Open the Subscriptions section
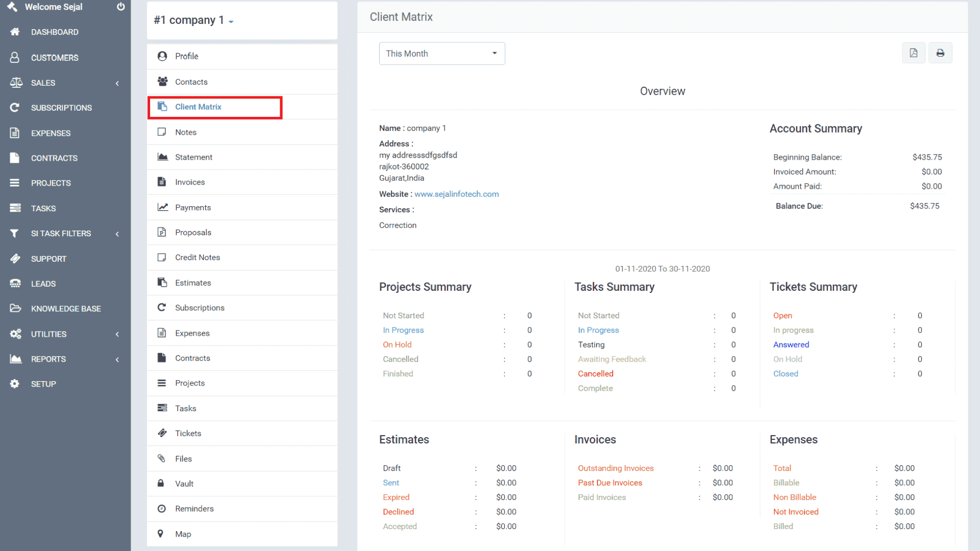This screenshot has height=551, width=980. point(61,108)
